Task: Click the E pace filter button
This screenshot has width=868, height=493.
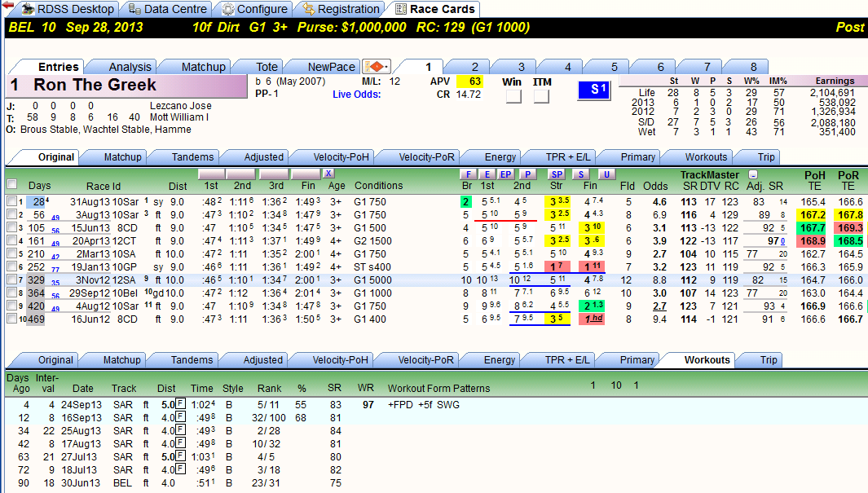Action: 487,174
